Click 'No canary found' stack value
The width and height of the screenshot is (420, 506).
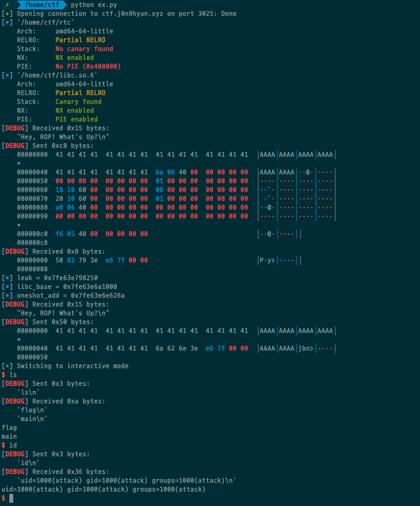pos(84,49)
